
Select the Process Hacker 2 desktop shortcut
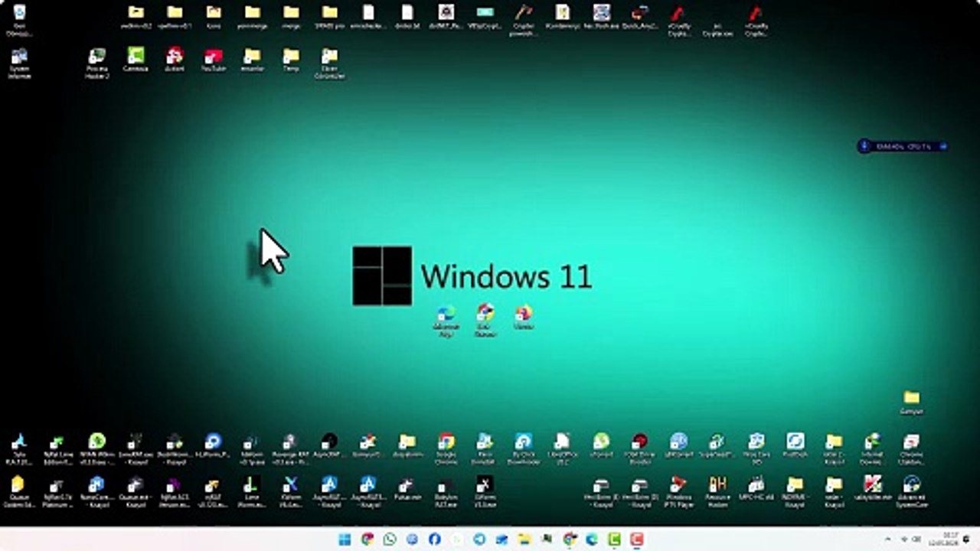pos(97,64)
